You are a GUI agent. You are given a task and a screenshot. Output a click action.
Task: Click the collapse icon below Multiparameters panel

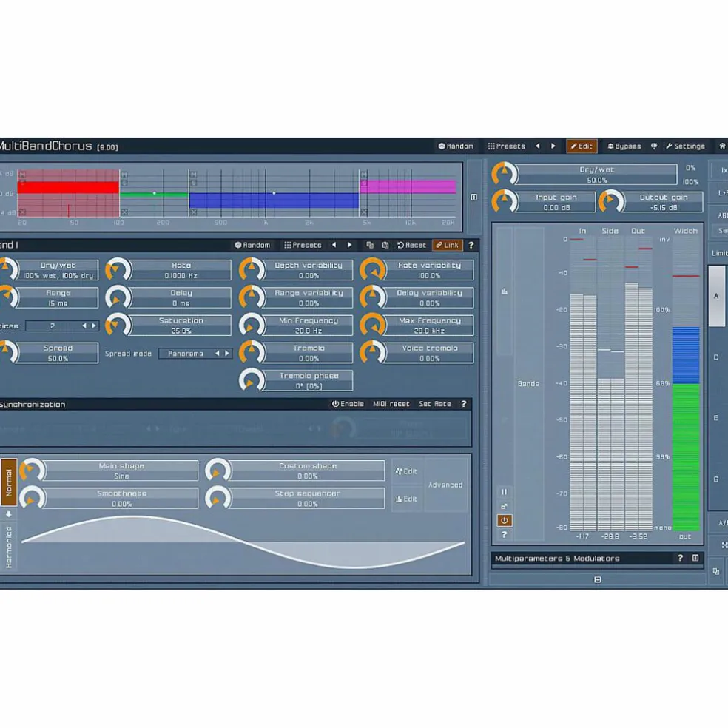tap(598, 579)
